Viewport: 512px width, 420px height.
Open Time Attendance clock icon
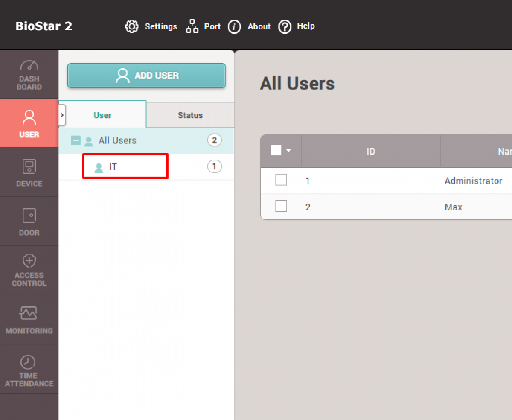pyautogui.click(x=29, y=362)
